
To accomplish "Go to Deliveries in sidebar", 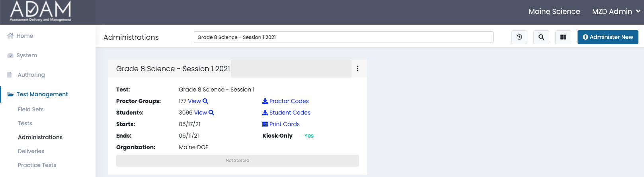I will click(x=31, y=151).
